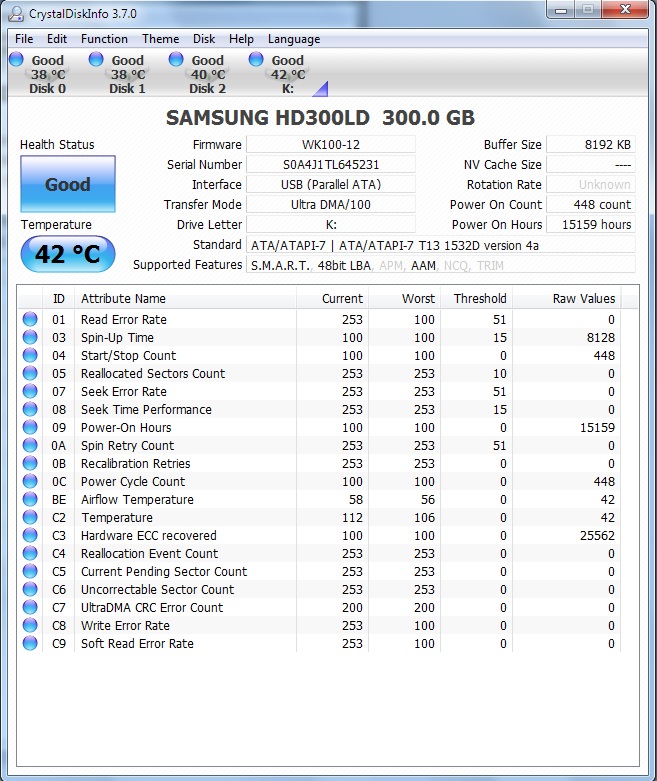
Task: Click status orb for Reallocated Sectors Count
Action: click(30, 373)
